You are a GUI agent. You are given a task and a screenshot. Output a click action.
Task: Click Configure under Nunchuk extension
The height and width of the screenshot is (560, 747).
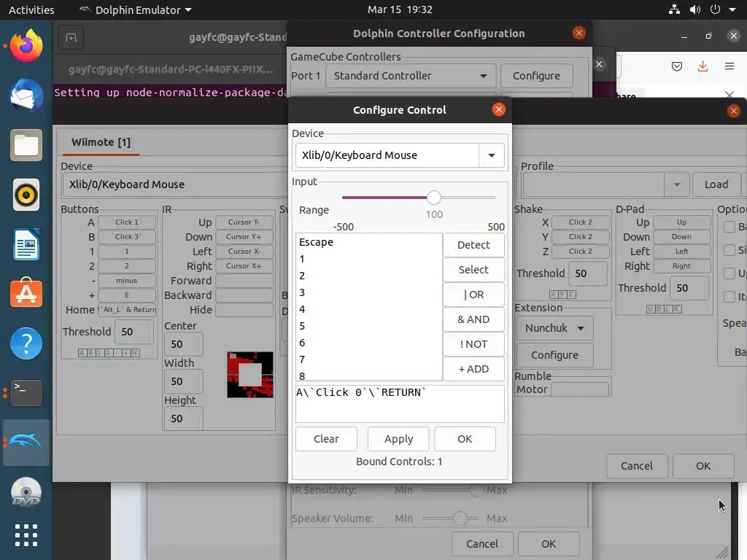click(554, 355)
